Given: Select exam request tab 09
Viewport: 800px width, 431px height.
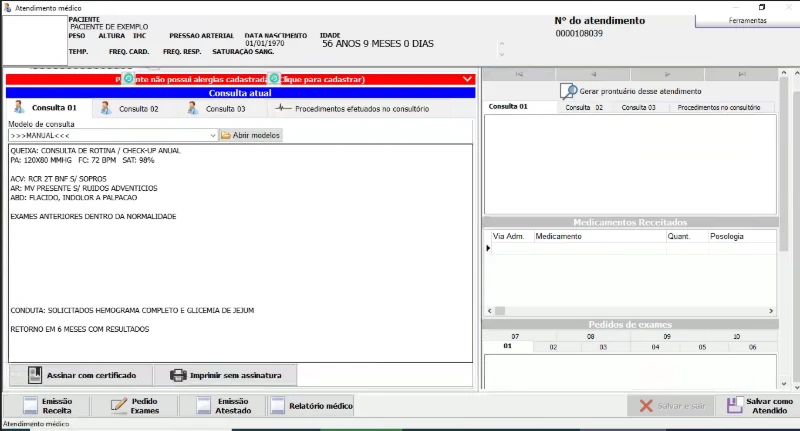Looking at the screenshot, I should point(667,337).
